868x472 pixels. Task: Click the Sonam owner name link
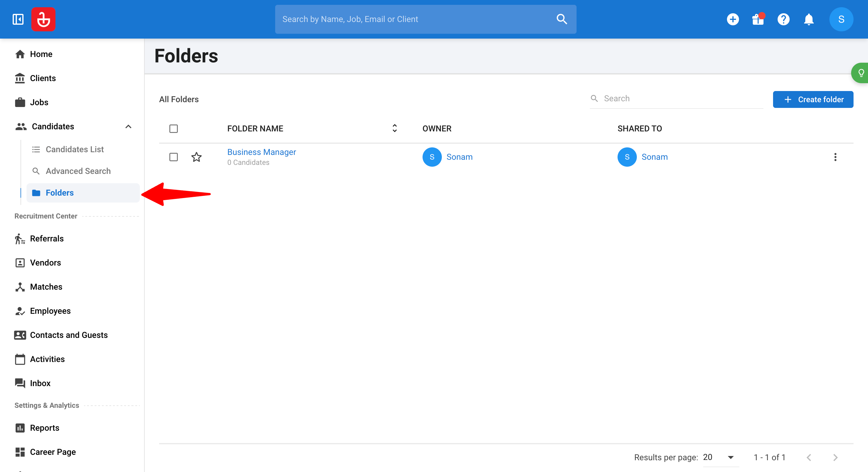pyautogui.click(x=459, y=157)
